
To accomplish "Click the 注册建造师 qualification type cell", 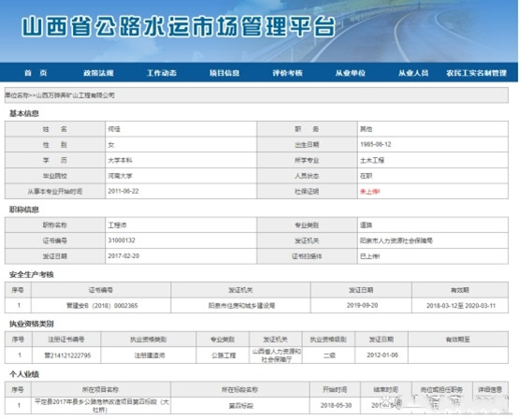I will coord(149,355).
